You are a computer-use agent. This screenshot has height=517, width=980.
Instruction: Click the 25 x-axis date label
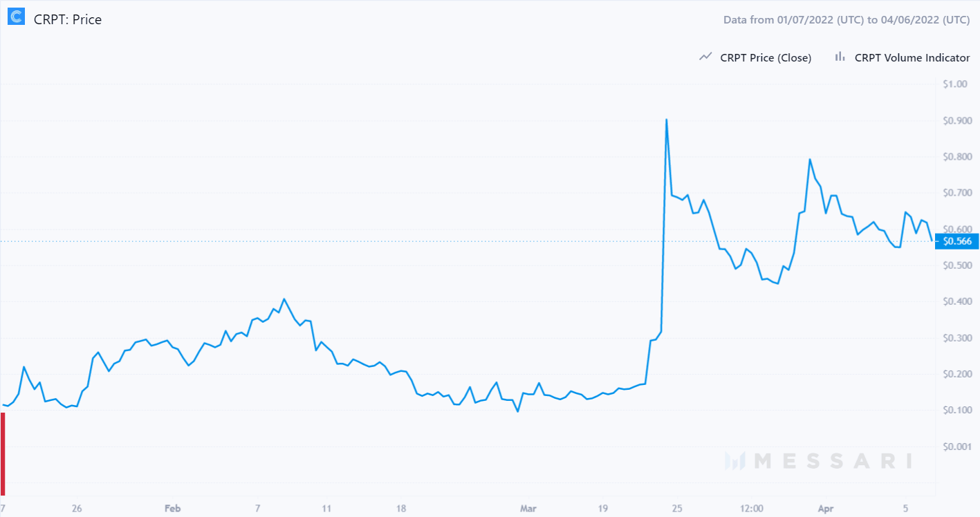click(x=676, y=509)
